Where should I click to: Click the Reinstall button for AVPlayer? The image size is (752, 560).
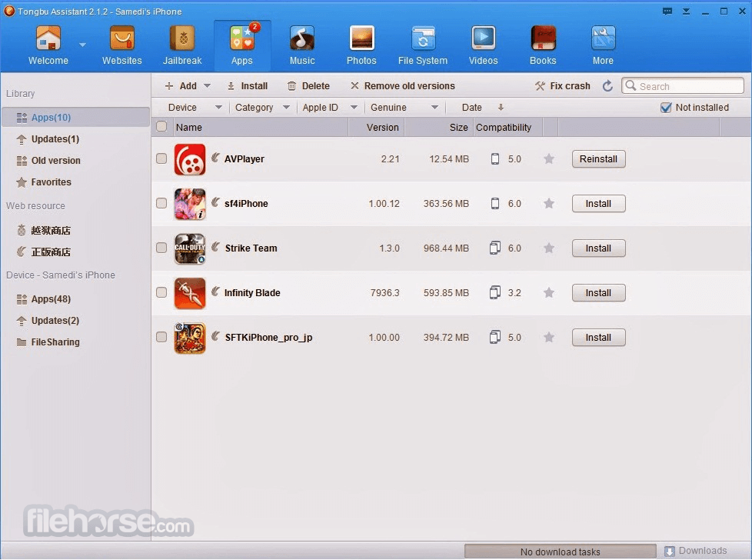coord(598,158)
